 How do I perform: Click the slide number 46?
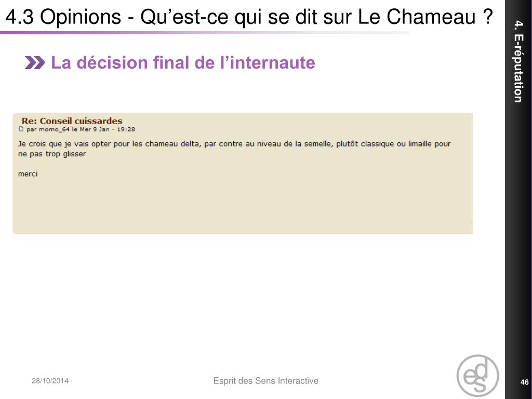pyautogui.click(x=525, y=382)
